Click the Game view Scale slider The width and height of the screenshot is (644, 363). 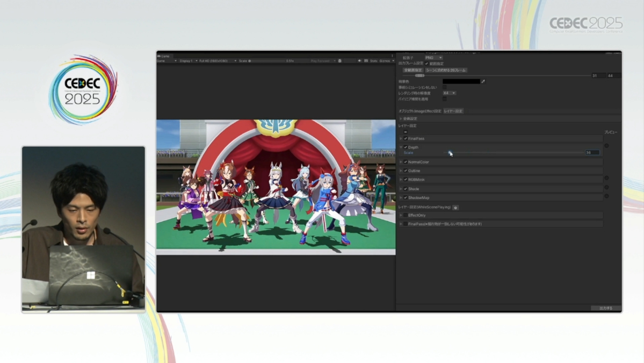(x=267, y=61)
